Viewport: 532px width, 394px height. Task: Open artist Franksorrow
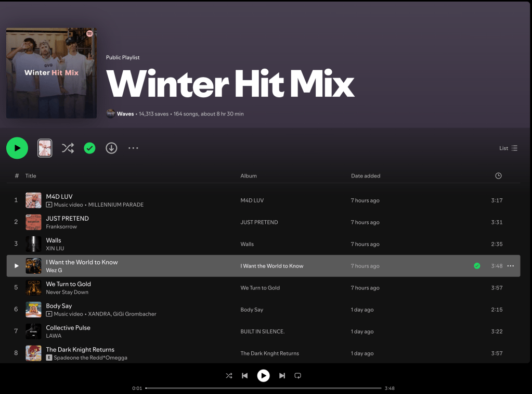click(61, 226)
